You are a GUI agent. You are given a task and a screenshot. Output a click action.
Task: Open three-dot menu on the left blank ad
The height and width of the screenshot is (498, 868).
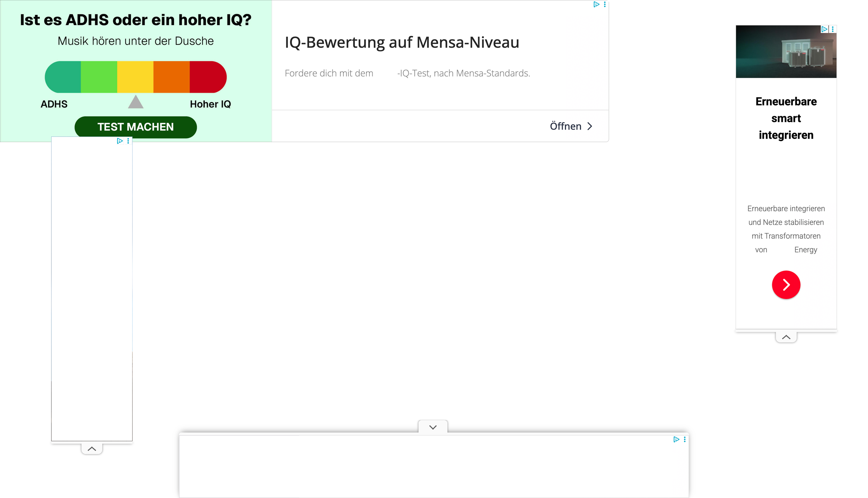(x=128, y=141)
